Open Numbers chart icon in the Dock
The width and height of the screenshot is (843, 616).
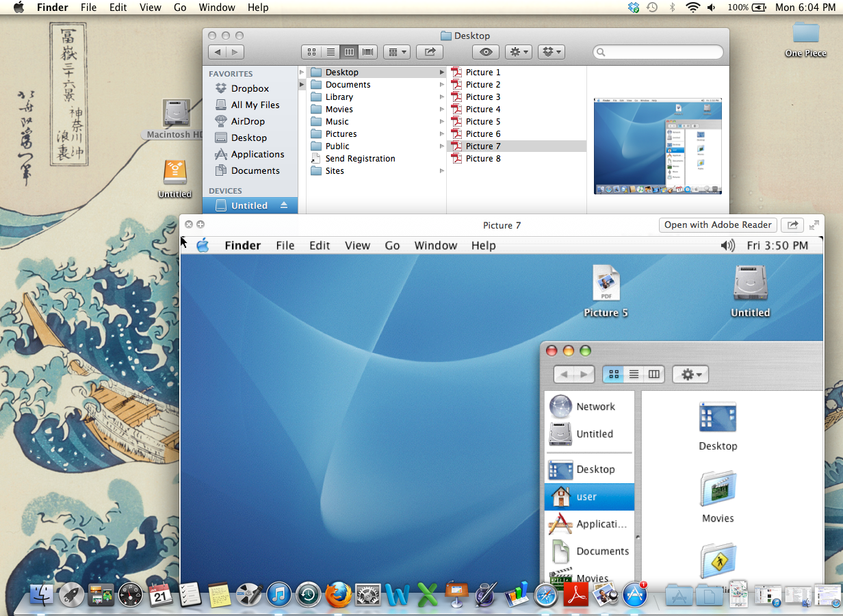517,595
